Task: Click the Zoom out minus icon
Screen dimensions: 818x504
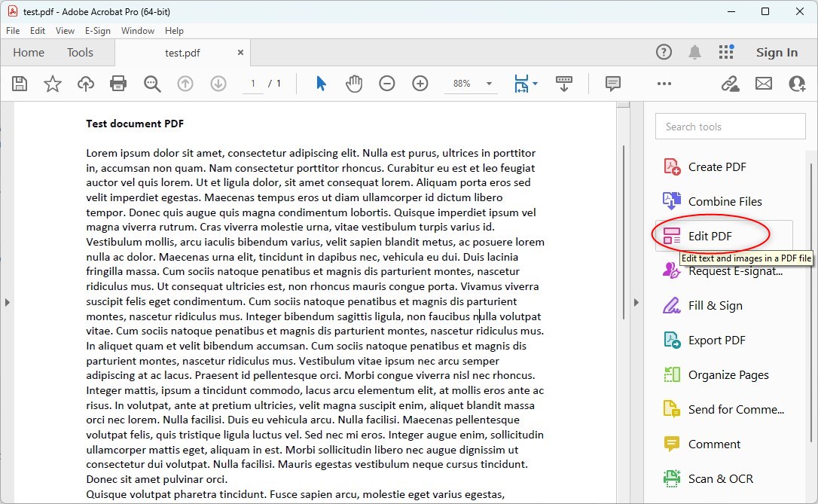Action: pyautogui.click(x=387, y=84)
